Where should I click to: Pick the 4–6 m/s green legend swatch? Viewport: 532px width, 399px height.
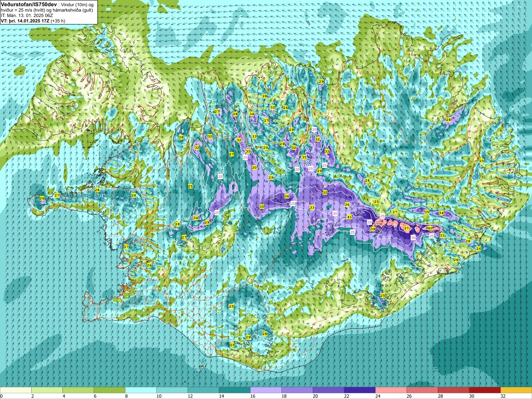[x=78, y=390]
